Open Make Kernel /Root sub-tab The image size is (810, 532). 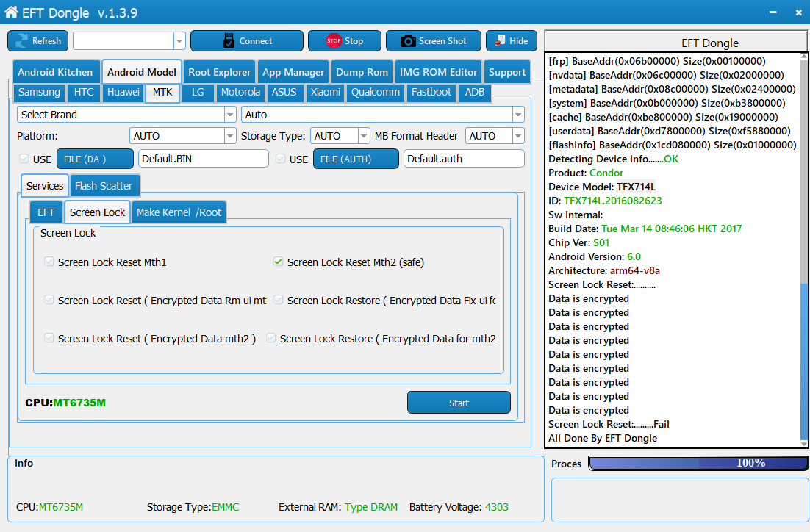(179, 212)
